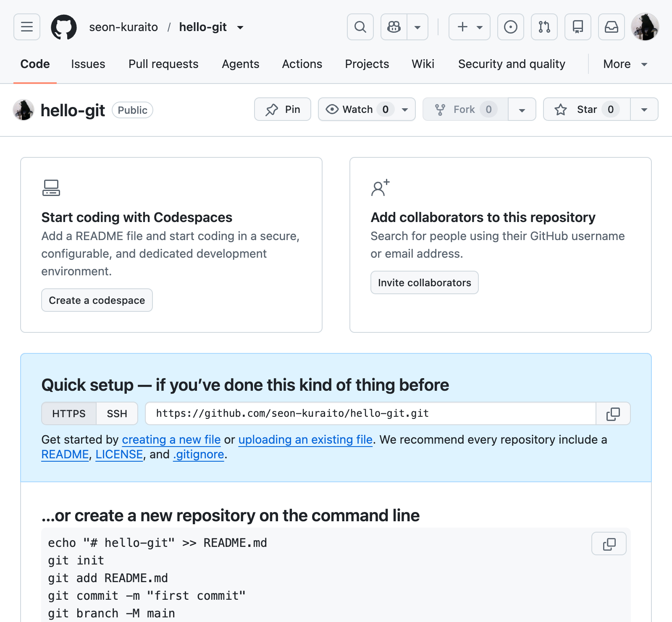This screenshot has width=672, height=622.
Task: Open the Wiki tab
Action: (x=423, y=64)
